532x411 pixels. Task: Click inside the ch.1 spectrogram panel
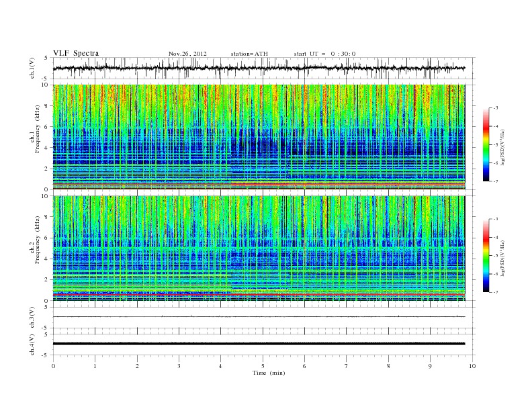coord(259,137)
